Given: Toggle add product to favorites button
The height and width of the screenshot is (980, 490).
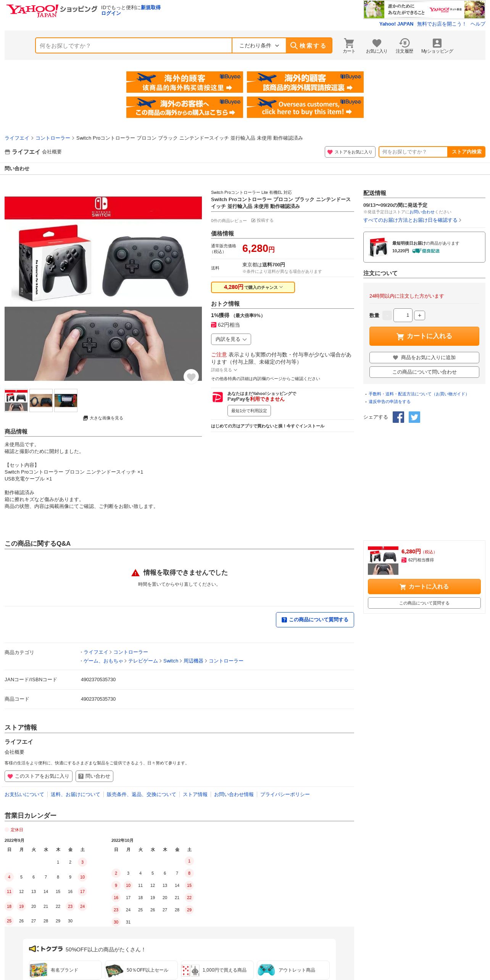Looking at the screenshot, I should pyautogui.click(x=424, y=358).
